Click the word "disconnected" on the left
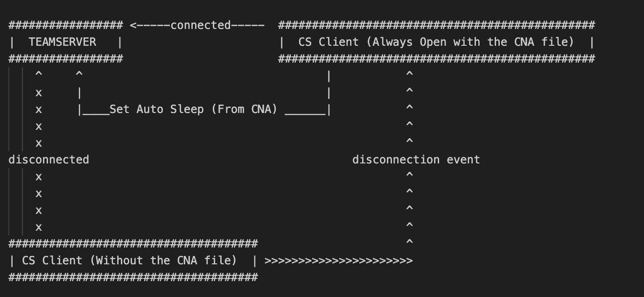644x297 pixels. [x=49, y=160]
